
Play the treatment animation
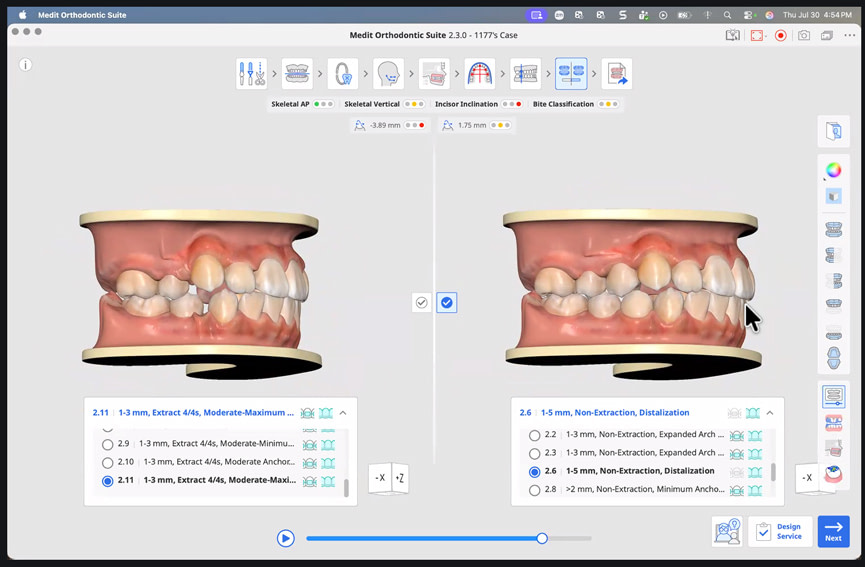(285, 538)
